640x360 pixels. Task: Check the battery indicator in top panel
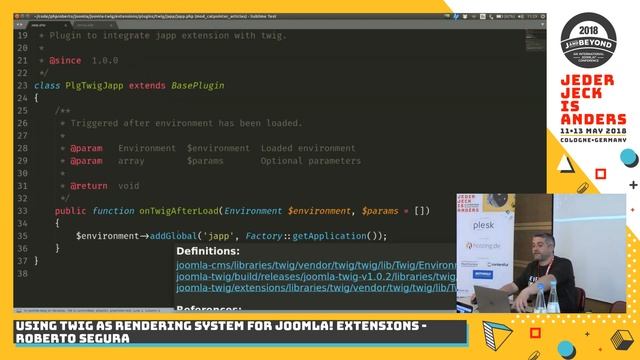[x=505, y=17]
